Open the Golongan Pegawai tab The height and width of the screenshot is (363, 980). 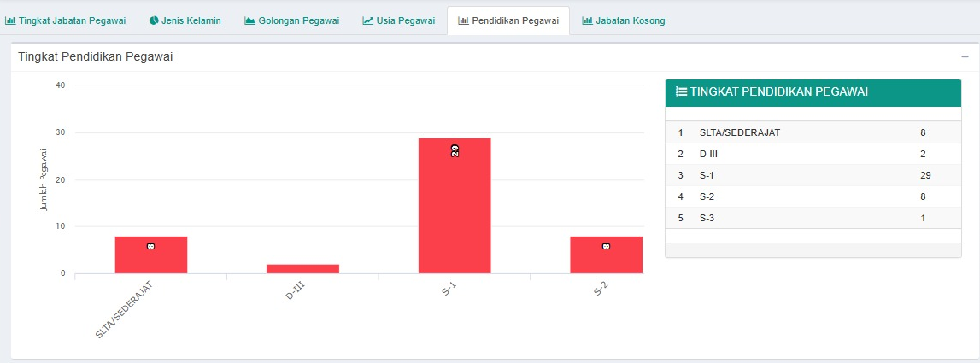coord(298,20)
